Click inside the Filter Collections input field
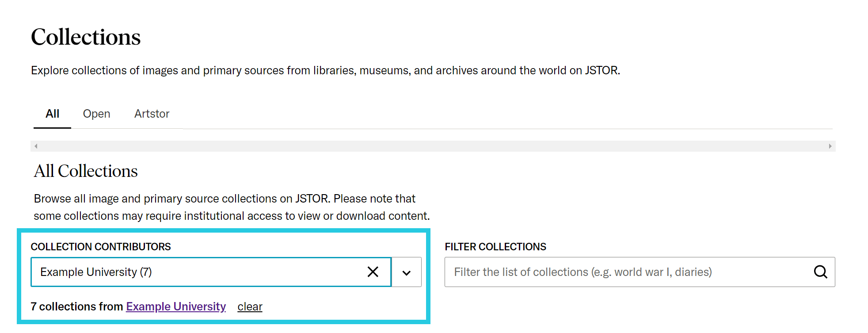This screenshot has height=333, width=868. click(x=619, y=272)
